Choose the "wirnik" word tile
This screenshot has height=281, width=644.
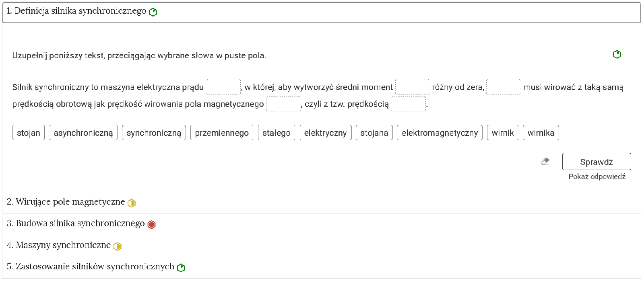(502, 133)
